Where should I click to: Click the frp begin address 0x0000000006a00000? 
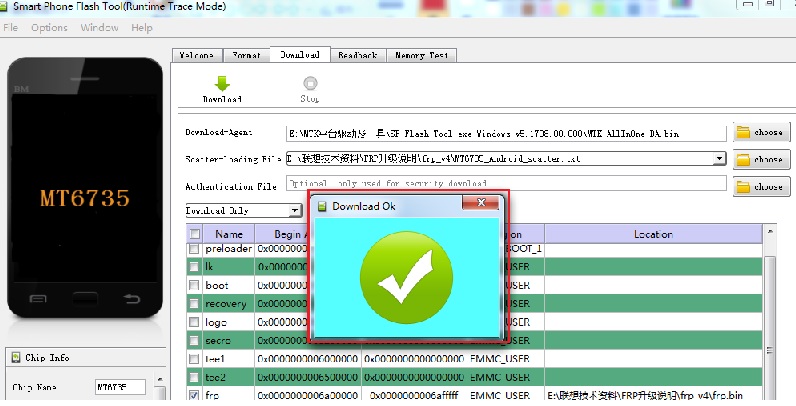coord(308,395)
